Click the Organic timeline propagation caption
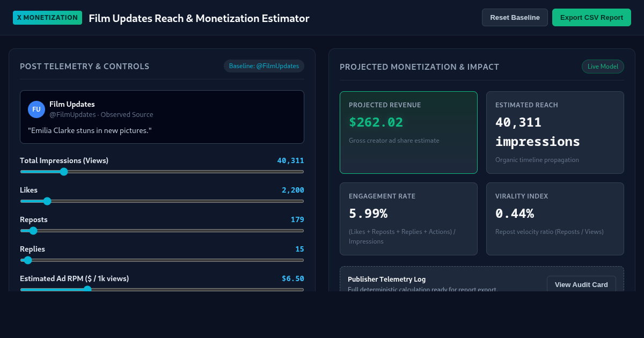644x338 pixels. [537, 160]
